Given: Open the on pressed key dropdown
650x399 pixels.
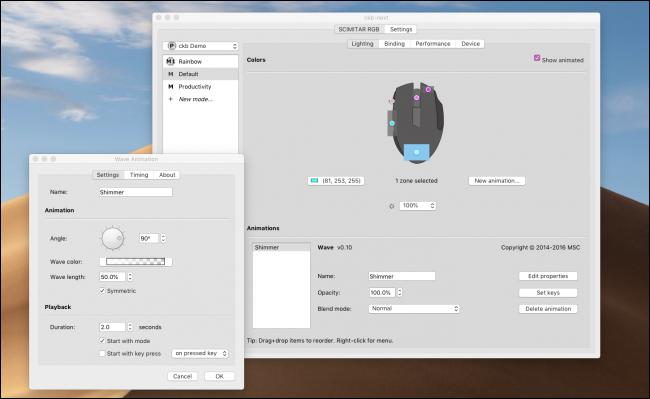Looking at the screenshot, I should [x=200, y=353].
